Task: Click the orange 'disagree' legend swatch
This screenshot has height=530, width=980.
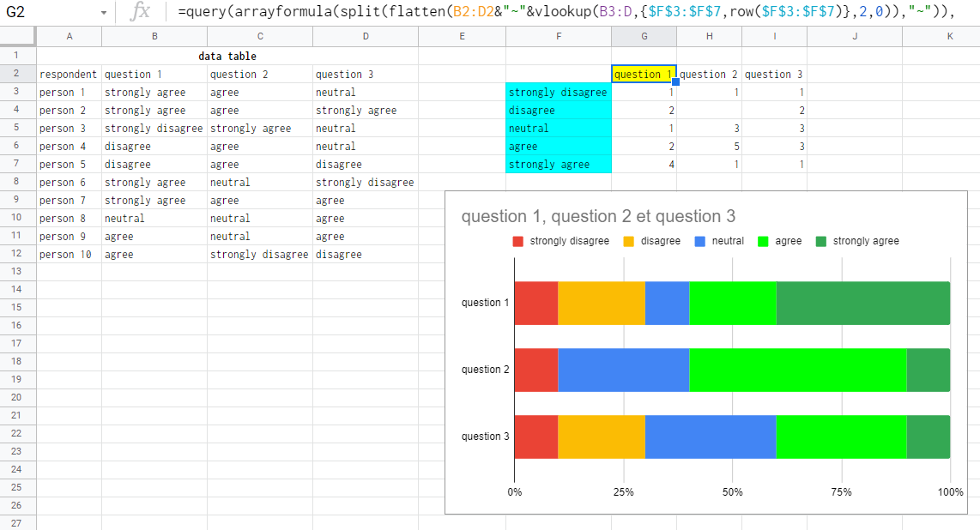Action: (x=629, y=242)
